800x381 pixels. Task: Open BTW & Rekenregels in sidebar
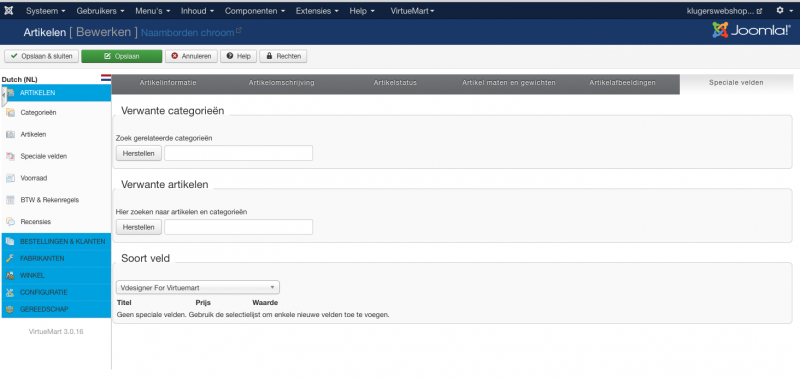point(49,200)
